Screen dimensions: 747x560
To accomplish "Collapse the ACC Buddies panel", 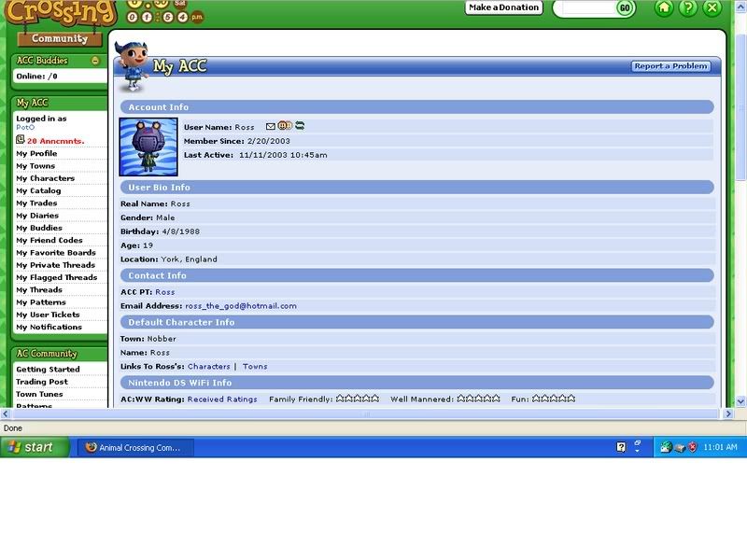I will 95,61.
